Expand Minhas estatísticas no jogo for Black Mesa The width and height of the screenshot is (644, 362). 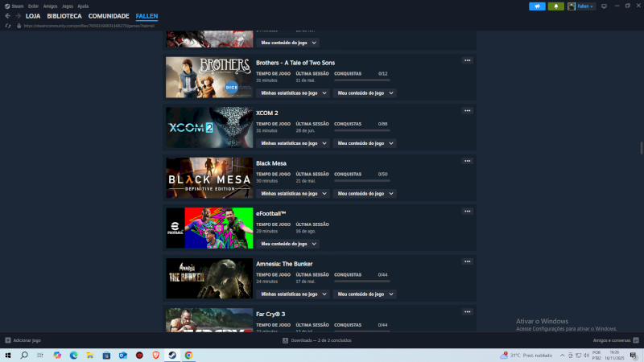[x=293, y=194]
